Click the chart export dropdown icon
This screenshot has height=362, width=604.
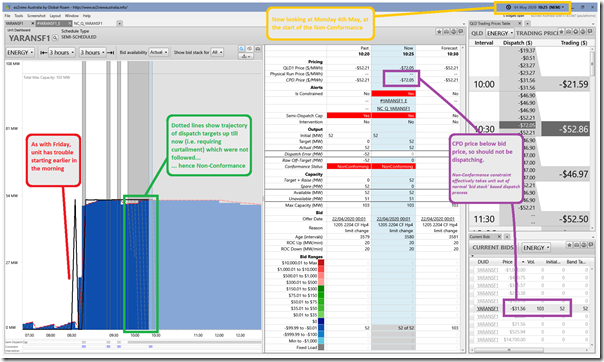[245, 56]
